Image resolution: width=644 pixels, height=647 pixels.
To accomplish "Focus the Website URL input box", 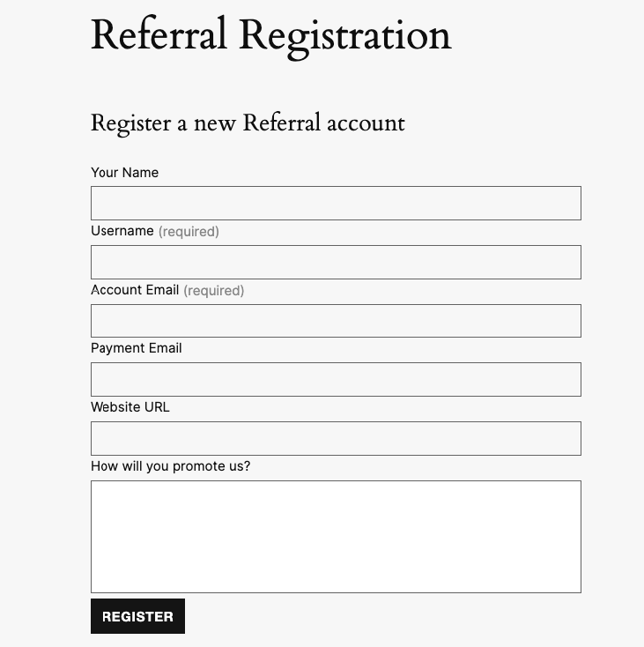I will tap(336, 438).
